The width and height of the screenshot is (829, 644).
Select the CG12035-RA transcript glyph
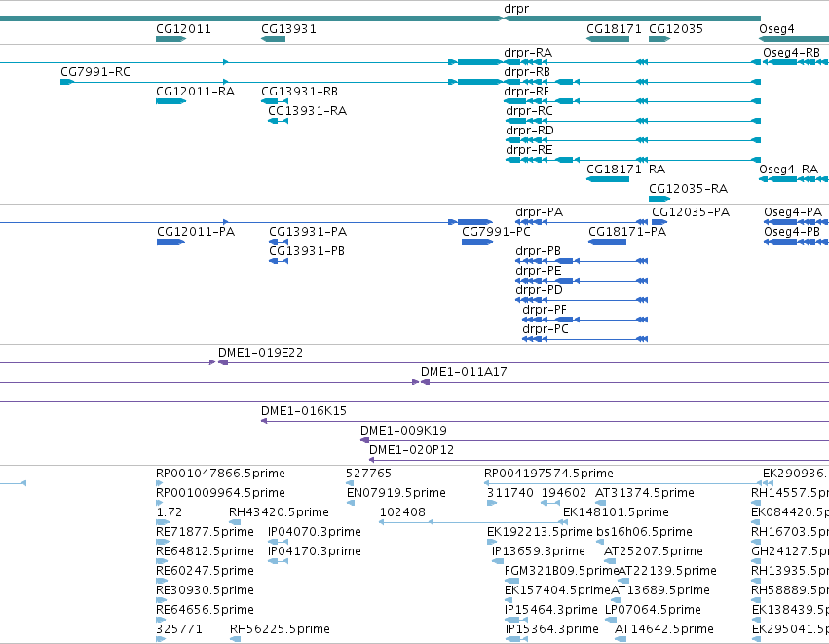659,199
